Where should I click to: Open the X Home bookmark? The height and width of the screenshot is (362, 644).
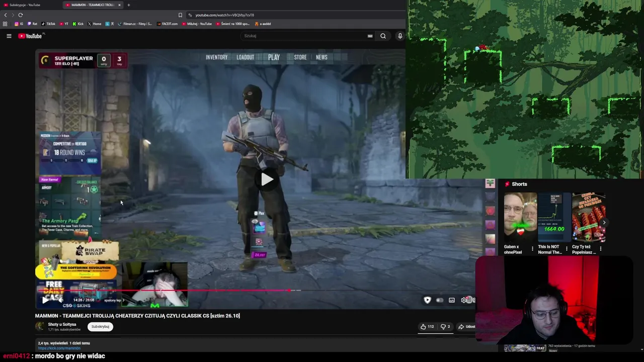pos(95,24)
